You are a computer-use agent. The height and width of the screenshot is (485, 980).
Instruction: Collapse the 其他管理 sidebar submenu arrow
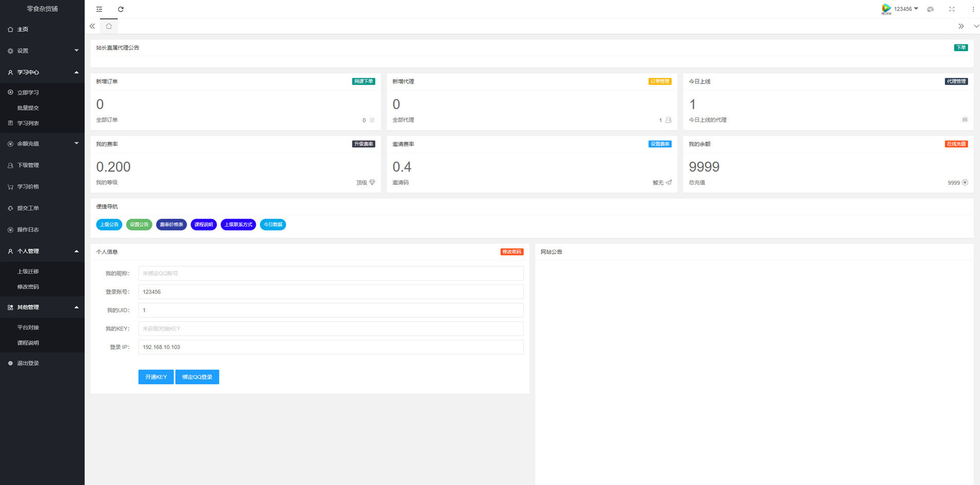tap(76, 307)
